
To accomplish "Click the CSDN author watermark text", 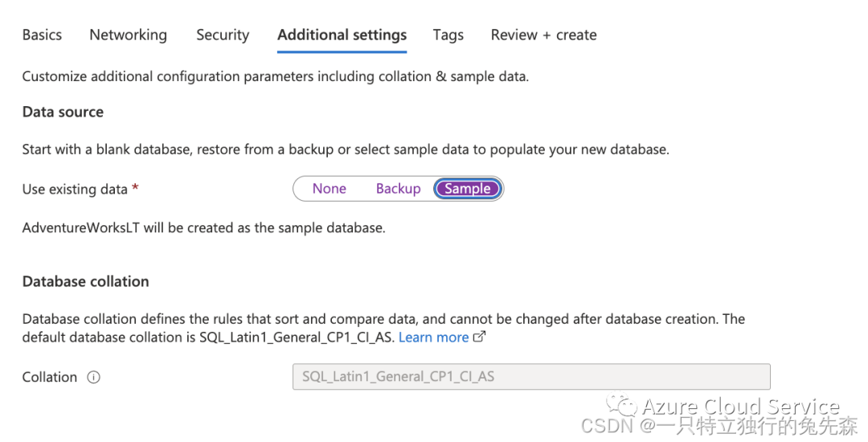I will pos(719,426).
